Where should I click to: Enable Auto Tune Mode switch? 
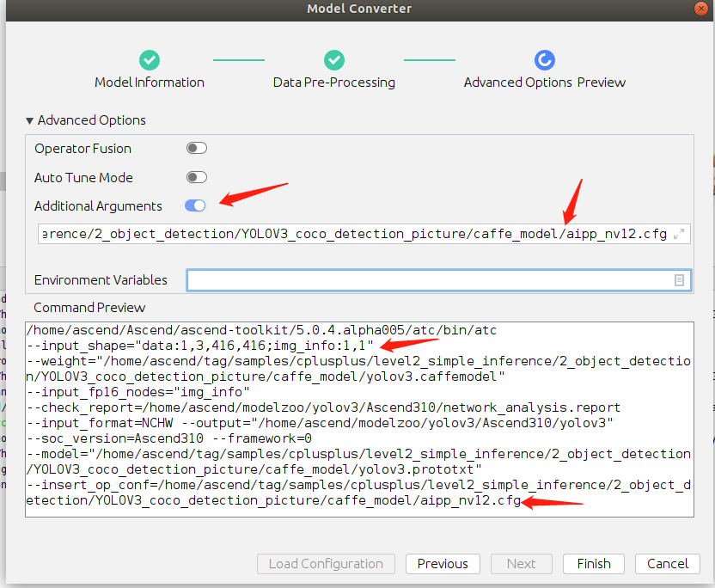[197, 177]
